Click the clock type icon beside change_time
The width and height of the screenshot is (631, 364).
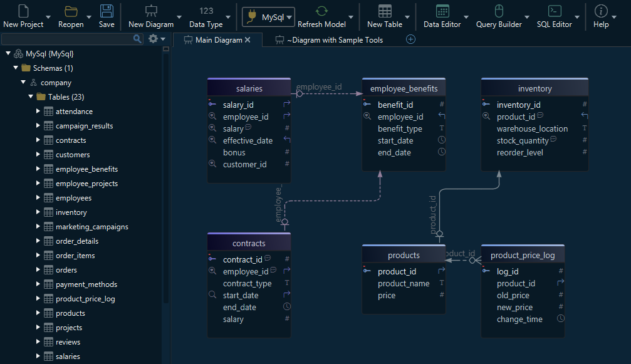click(x=561, y=318)
